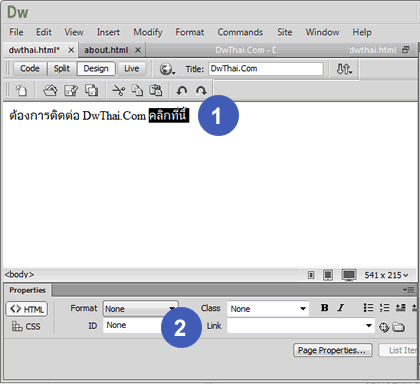The width and height of the screenshot is (420, 384).
Task: Create a new document from toolbar
Action: (x=21, y=90)
